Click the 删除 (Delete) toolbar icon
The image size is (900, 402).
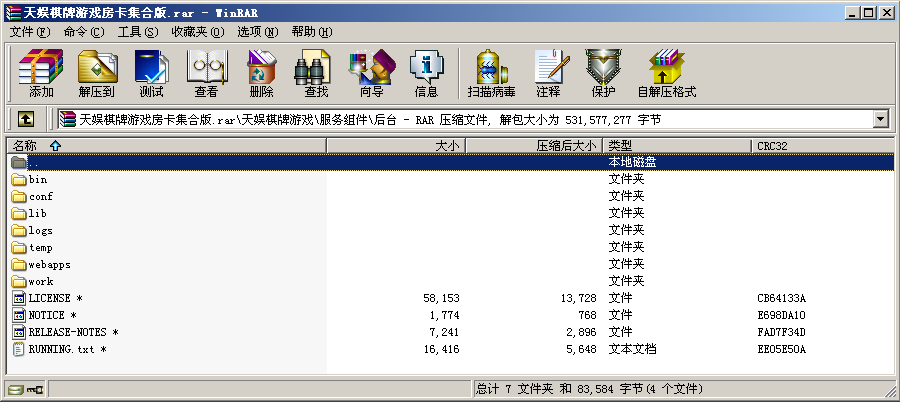click(x=261, y=73)
